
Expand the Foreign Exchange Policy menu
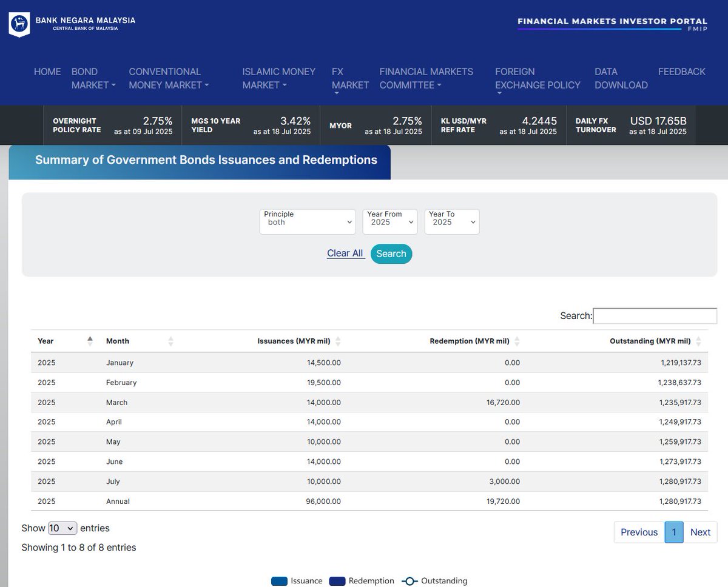coord(538,81)
